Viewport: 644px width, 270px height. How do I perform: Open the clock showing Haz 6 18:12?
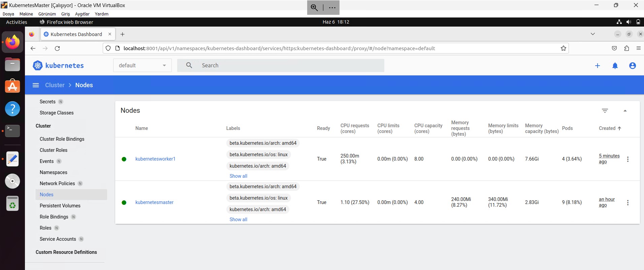pos(336,22)
